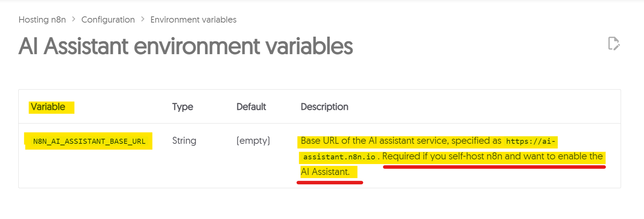The width and height of the screenshot is (644, 219).
Task: Click the 'Required if you self-host' sentence
Action: 492,156
